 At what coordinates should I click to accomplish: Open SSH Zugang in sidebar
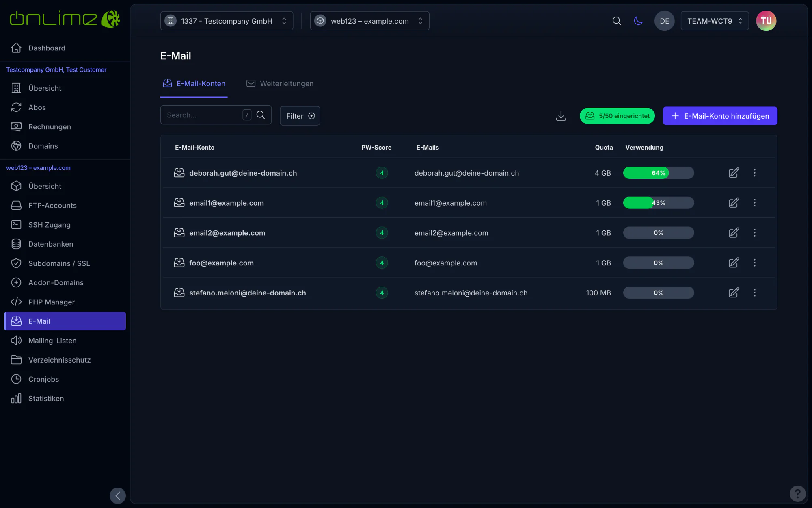click(65, 225)
